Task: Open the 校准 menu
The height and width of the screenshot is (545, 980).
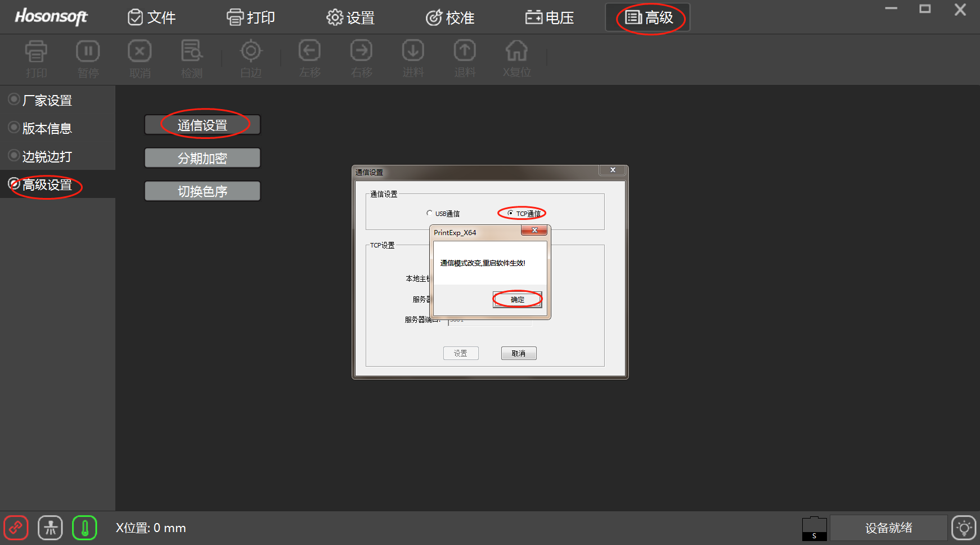Action: click(450, 18)
